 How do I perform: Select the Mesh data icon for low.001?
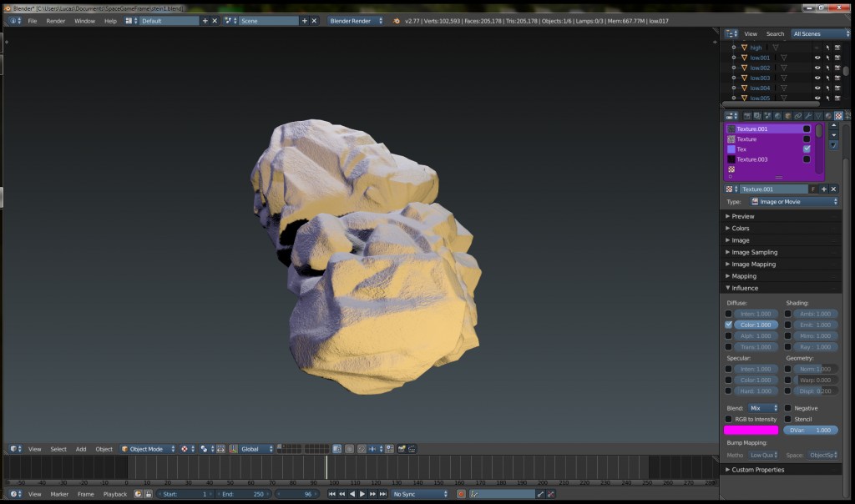(x=784, y=58)
